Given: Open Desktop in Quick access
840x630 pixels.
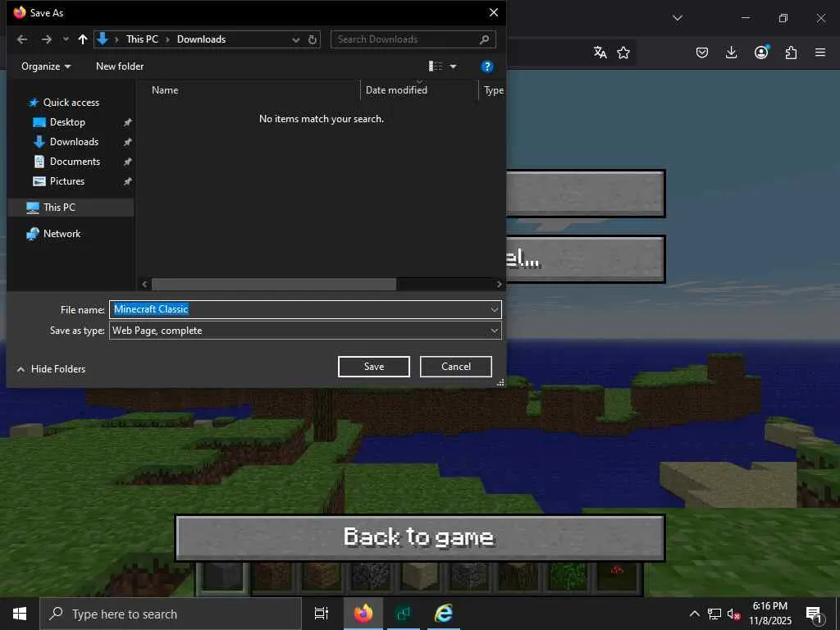Looking at the screenshot, I should point(67,122).
